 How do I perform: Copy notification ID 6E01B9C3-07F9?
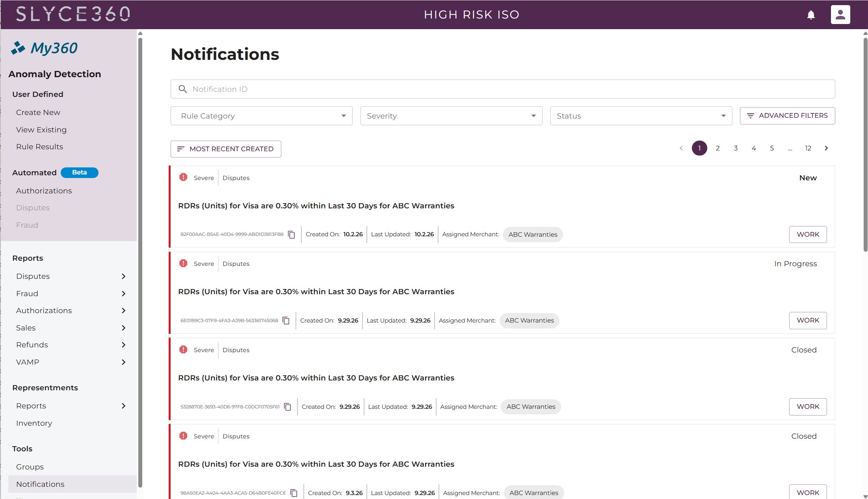coord(286,321)
